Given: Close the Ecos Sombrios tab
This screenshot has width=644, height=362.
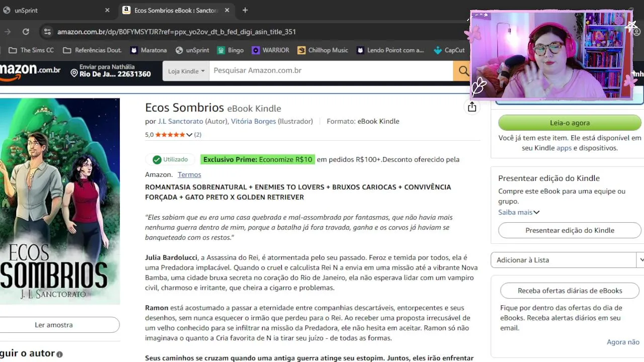Looking at the screenshot, I should pos(227,10).
